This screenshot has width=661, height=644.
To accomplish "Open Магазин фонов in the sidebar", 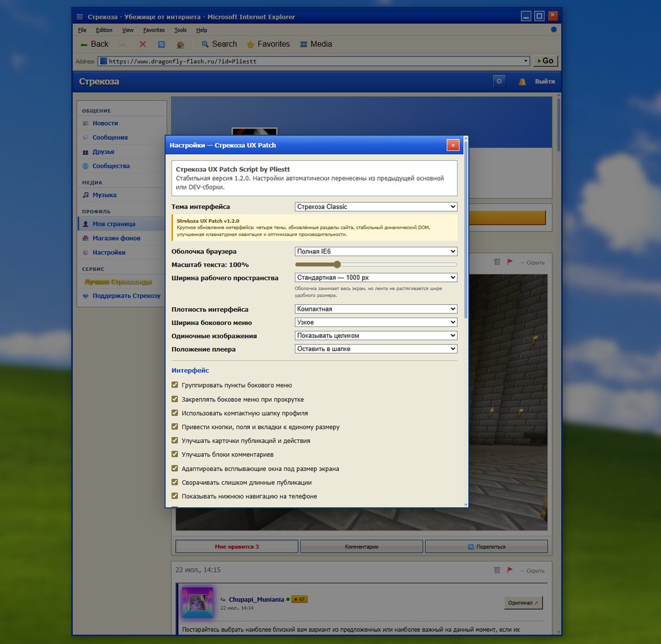I will coord(116,239).
